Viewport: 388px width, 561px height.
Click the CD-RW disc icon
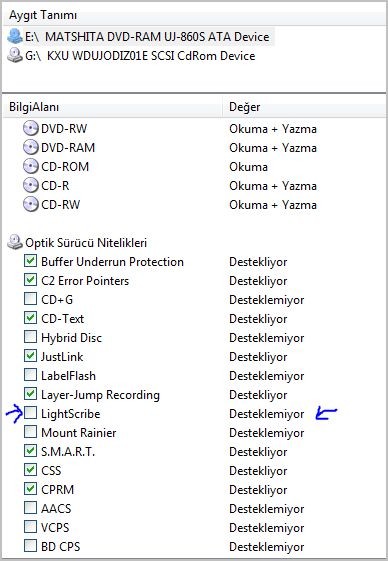click(30, 204)
